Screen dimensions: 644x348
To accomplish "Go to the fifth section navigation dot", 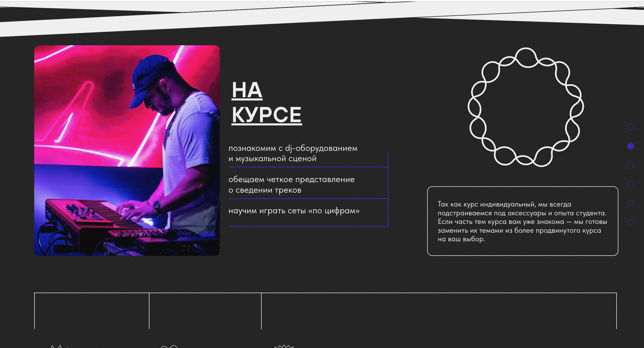I will [x=630, y=203].
